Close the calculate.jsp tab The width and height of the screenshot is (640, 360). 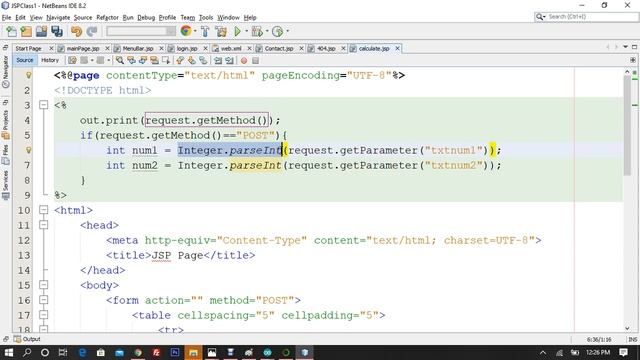pyautogui.click(x=397, y=49)
